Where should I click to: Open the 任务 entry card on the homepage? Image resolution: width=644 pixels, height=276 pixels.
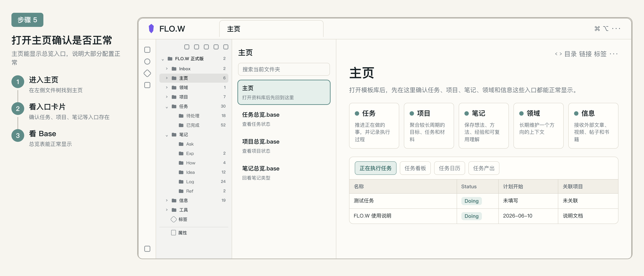[374, 126]
